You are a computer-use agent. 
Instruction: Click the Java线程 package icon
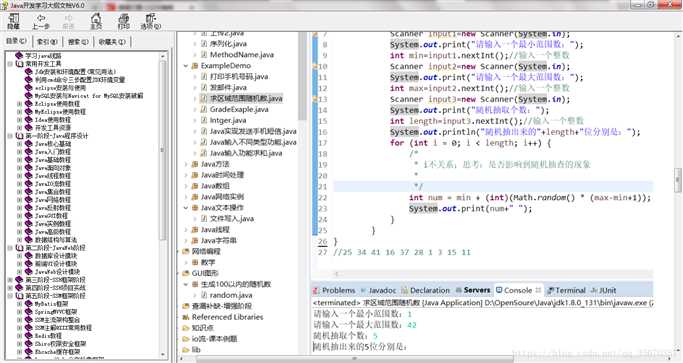pos(195,230)
